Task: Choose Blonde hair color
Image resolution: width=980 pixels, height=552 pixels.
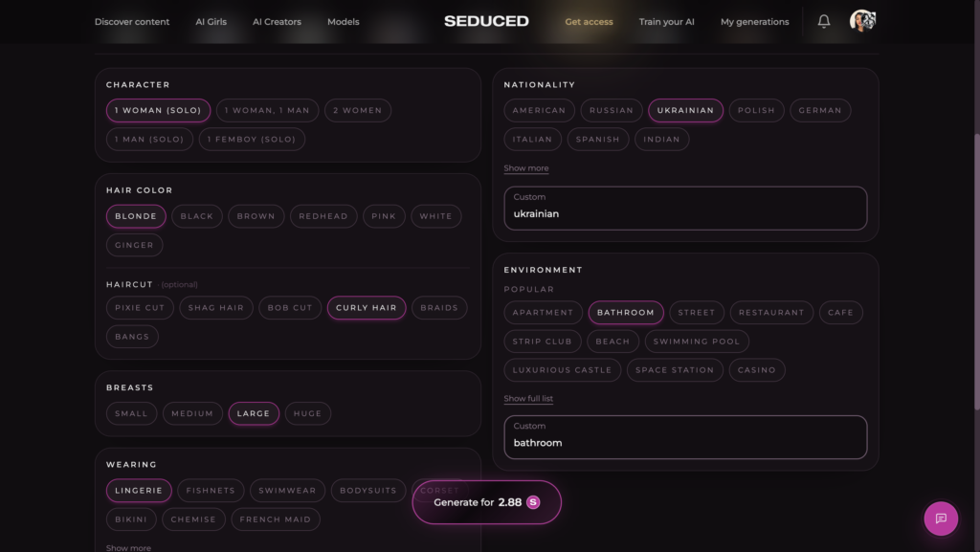Action: pos(136,216)
